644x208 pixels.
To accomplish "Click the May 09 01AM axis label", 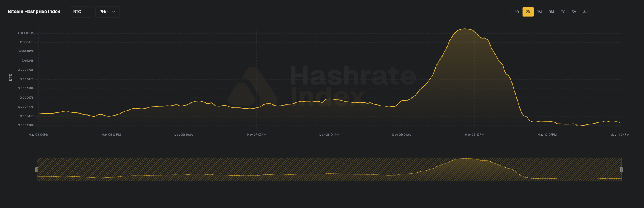I will pos(402,135).
